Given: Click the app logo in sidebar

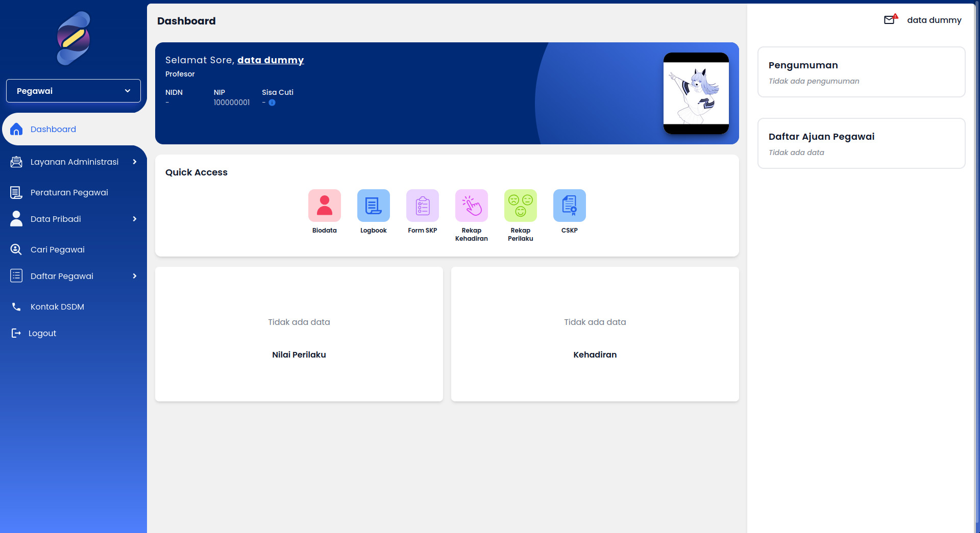Looking at the screenshot, I should click(73, 38).
